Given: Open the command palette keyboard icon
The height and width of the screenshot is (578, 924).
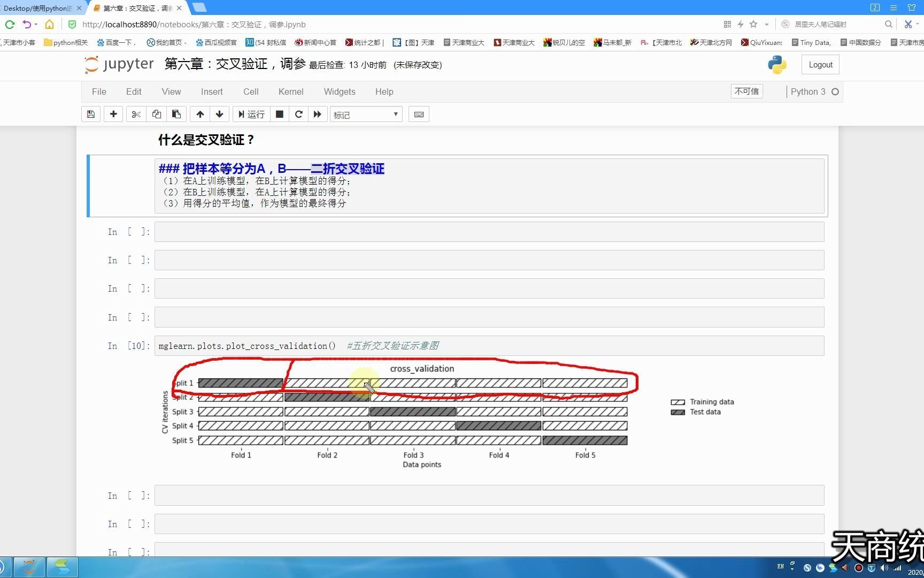Looking at the screenshot, I should (x=419, y=114).
